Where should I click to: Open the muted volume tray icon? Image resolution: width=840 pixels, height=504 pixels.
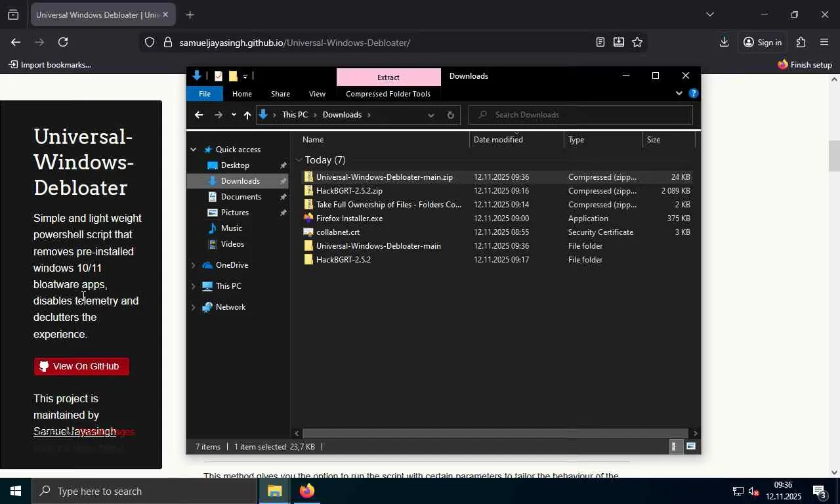coord(754,492)
